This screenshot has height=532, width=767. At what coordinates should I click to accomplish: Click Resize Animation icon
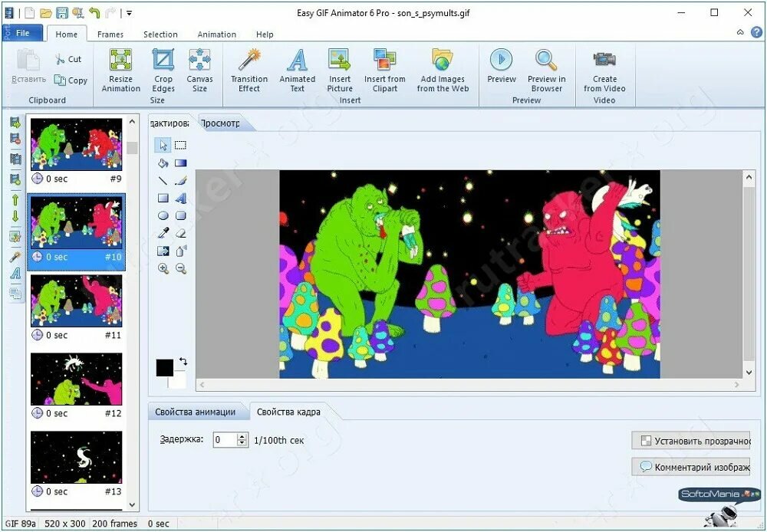120,71
